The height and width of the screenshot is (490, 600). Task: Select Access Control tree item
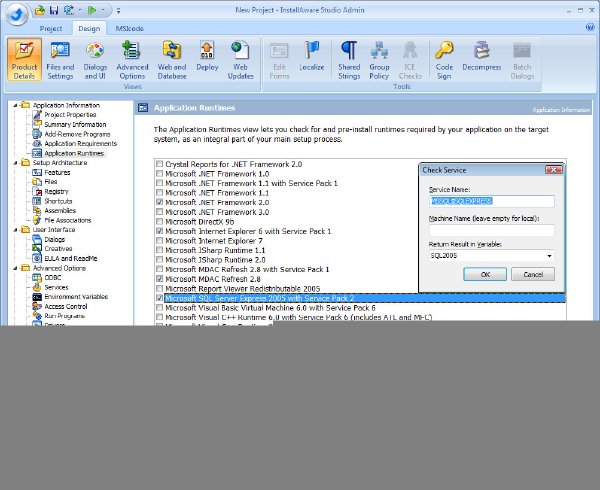pos(66,306)
